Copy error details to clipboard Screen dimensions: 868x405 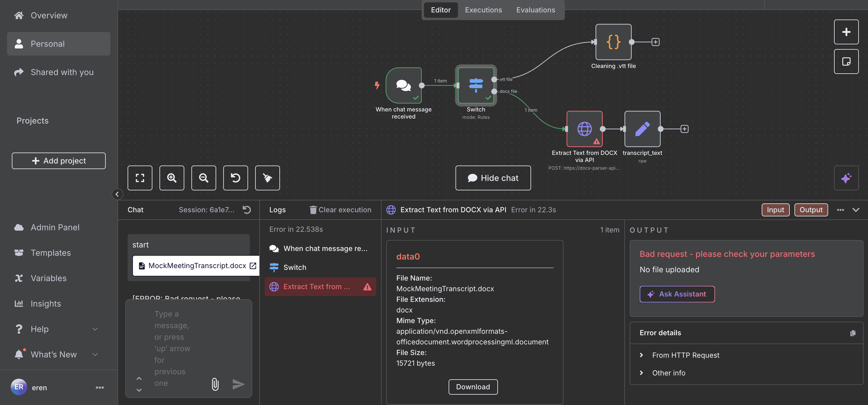tap(853, 333)
